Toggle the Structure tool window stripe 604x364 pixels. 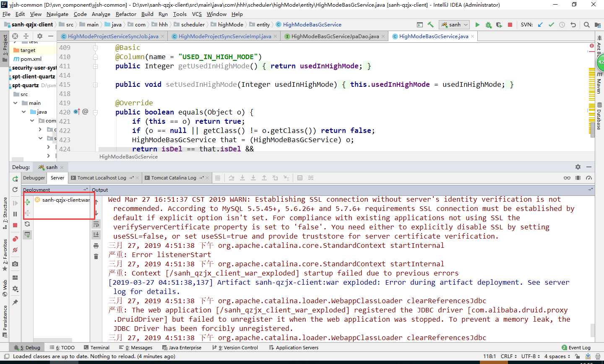(5, 213)
